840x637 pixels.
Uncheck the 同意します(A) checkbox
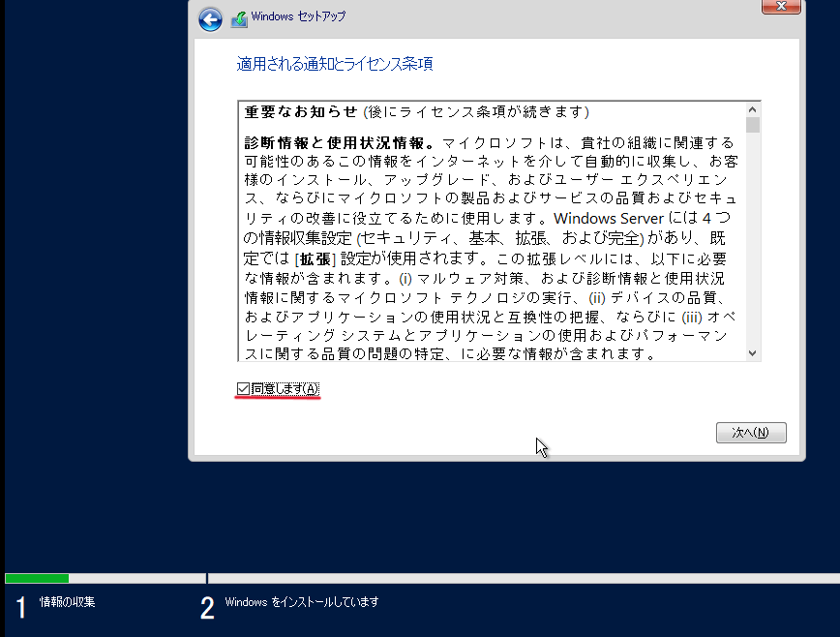[x=243, y=388]
